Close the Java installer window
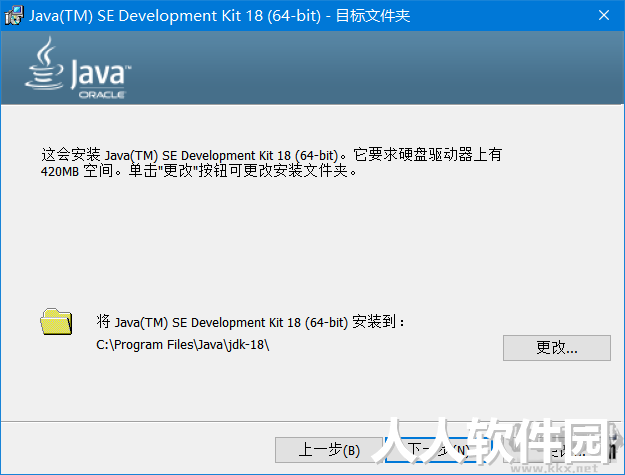The image size is (625, 475). tap(604, 15)
